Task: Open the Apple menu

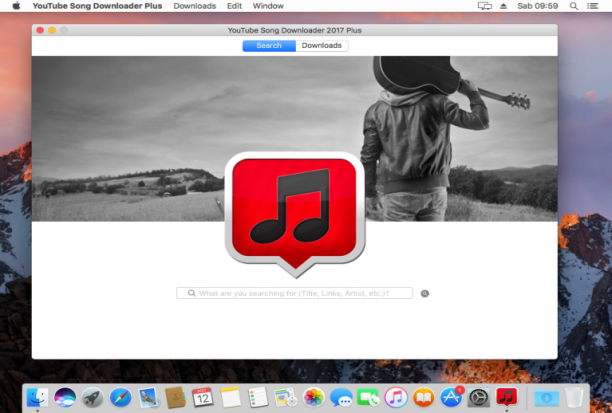Action: pos(16,6)
